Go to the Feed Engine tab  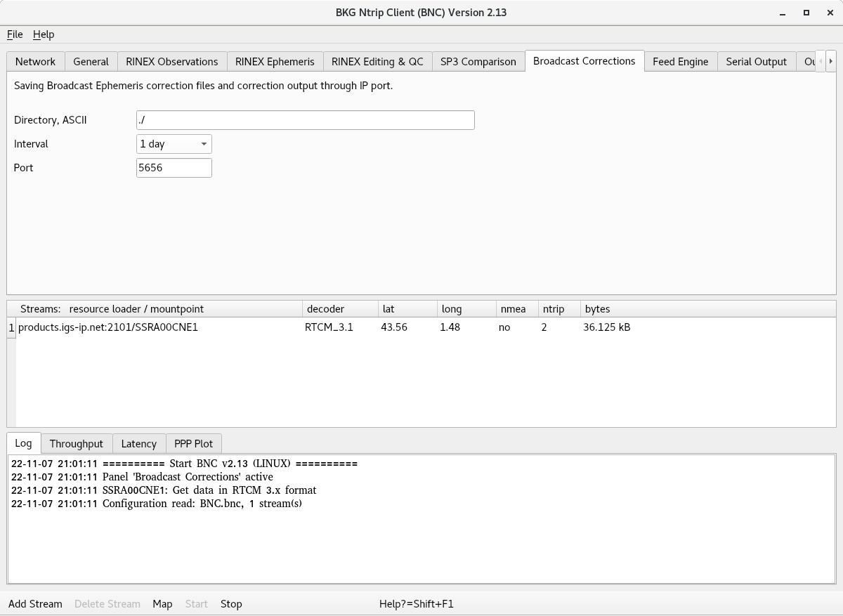(x=680, y=62)
